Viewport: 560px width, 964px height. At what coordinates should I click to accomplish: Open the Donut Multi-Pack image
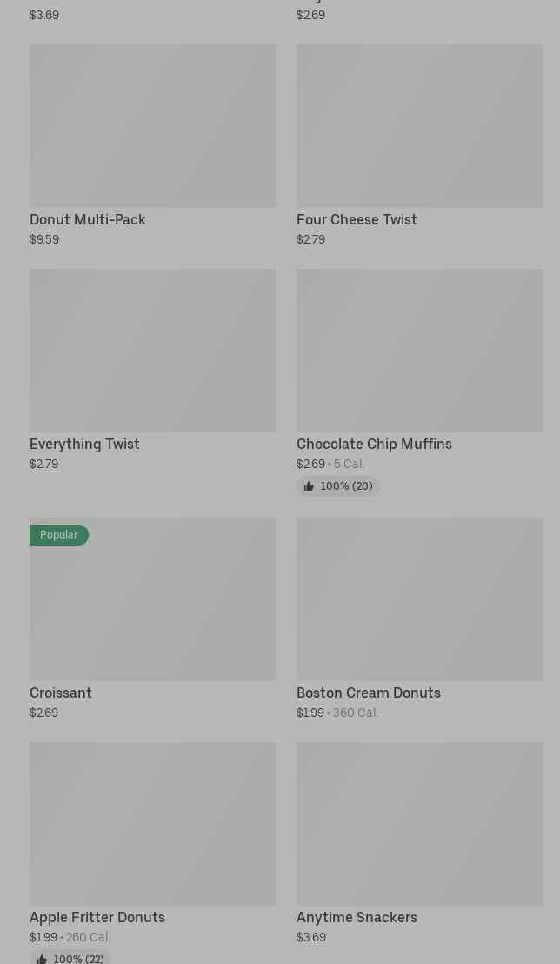152,125
